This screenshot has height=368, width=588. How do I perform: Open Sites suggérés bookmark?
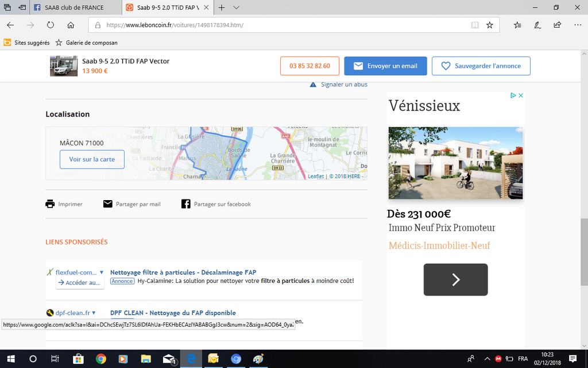pos(26,43)
